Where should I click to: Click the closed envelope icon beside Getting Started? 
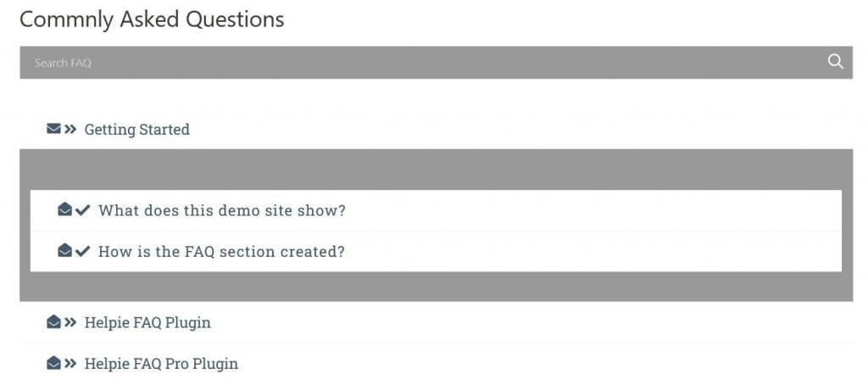(x=53, y=130)
